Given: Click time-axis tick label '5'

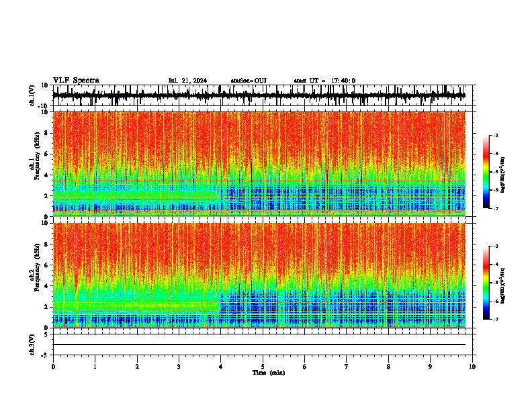Looking at the screenshot, I should (x=263, y=367).
